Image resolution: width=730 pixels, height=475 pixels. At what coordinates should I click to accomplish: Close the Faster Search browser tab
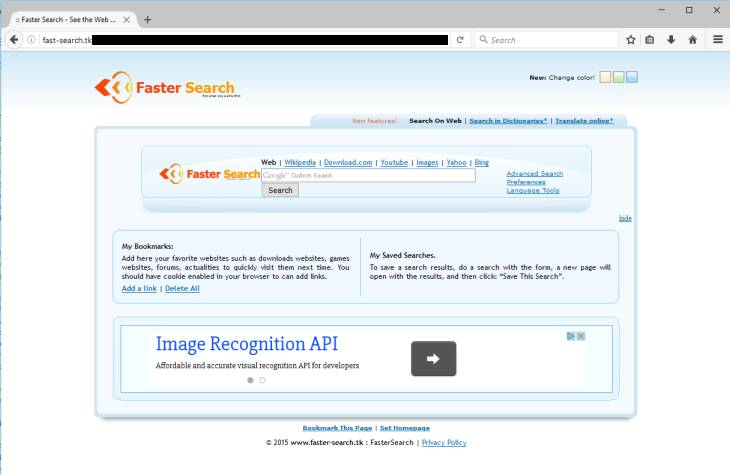coord(127,20)
